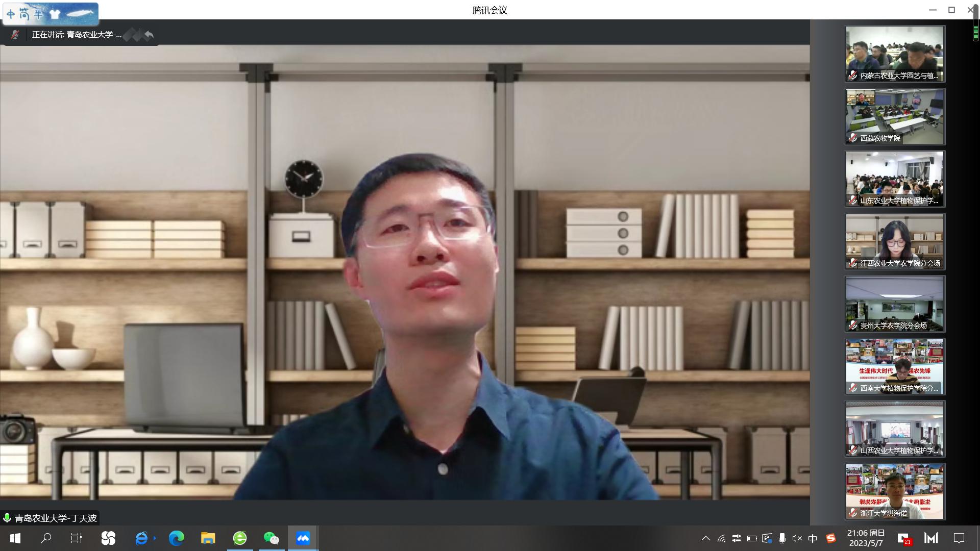Open the clock showing 21:06 2023/5/7
This screenshot has width=980, height=551.
pos(866,538)
